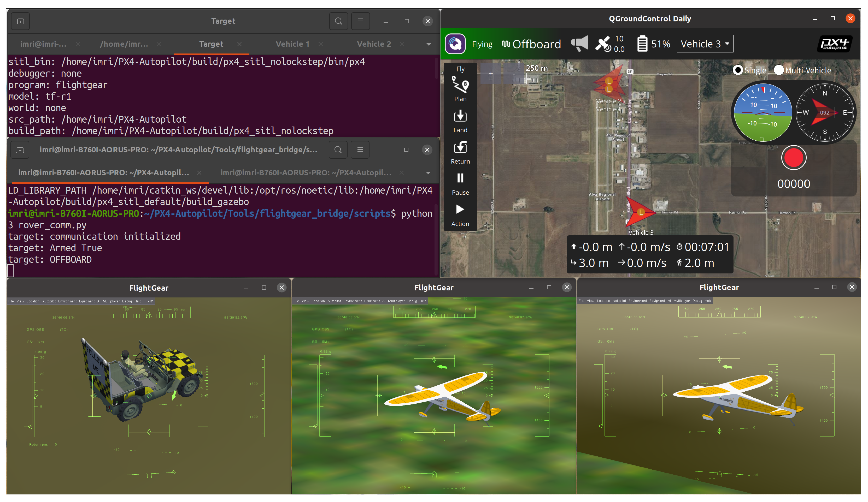The image size is (868, 502).
Task: Click the terminal line 'target: OFFBOARD'
Action: 50,259
